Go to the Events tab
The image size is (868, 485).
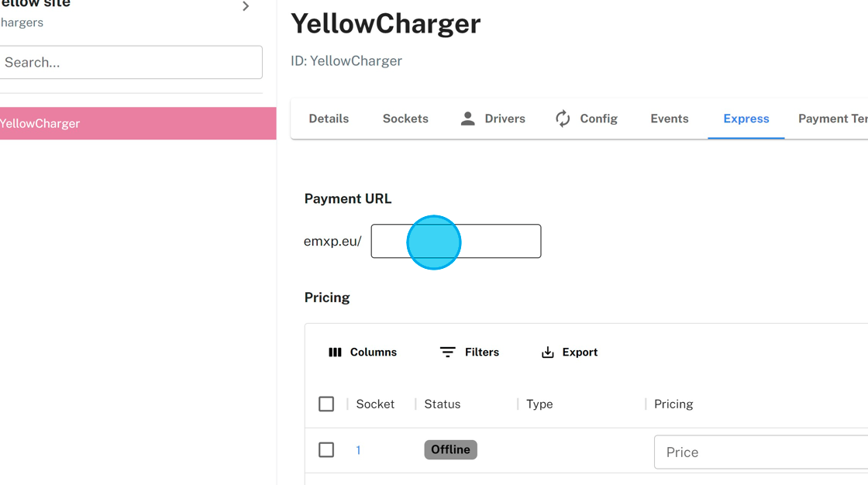(x=670, y=119)
